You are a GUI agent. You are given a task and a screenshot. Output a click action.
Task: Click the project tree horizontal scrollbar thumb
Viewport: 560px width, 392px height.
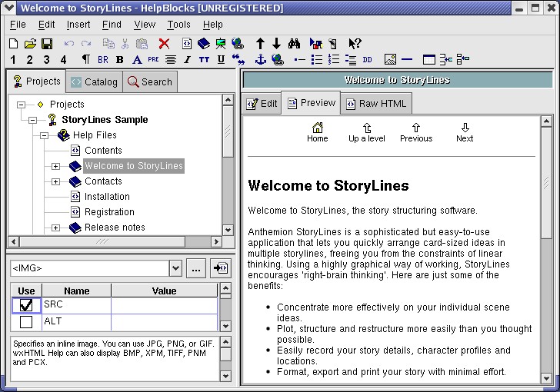(102, 241)
